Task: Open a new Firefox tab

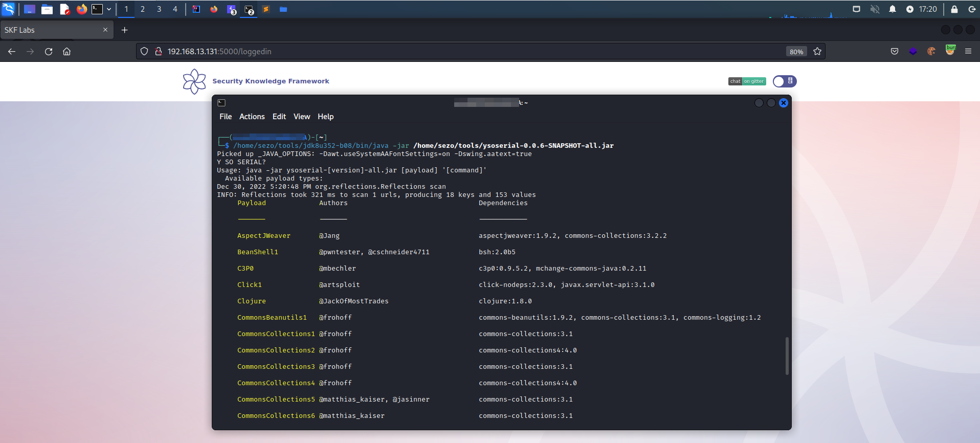Action: coord(124,30)
